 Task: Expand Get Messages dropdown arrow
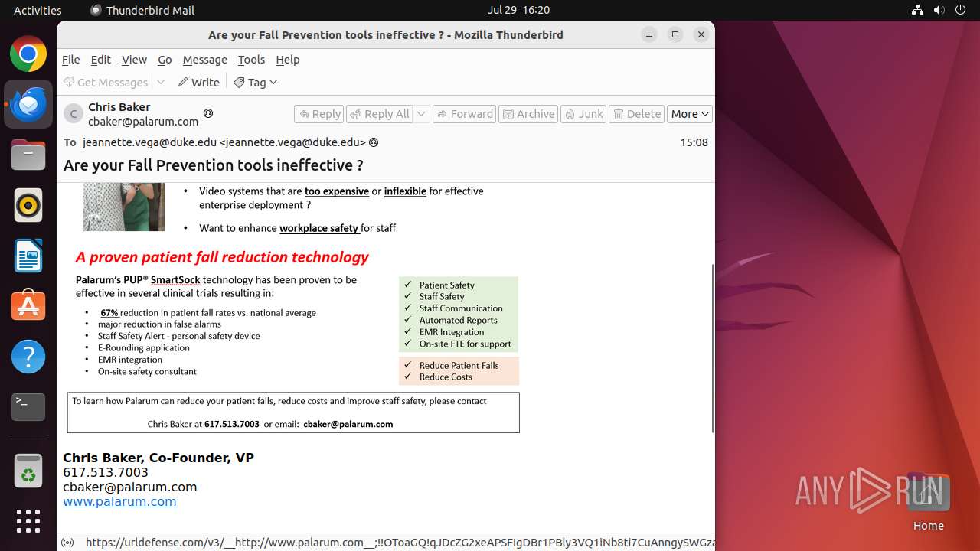tap(161, 82)
